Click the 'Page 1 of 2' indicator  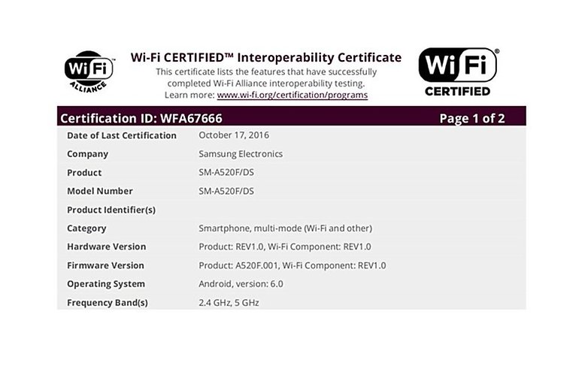point(471,119)
